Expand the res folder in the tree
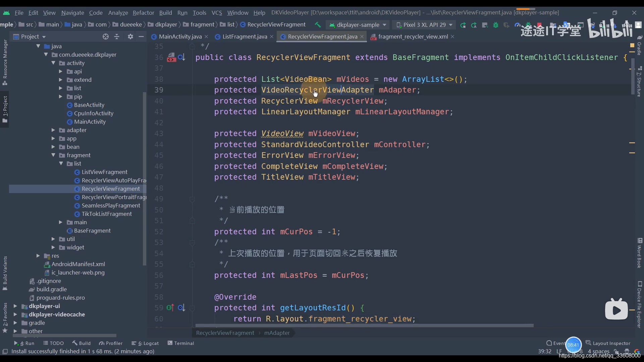Screen dimensions: 644x362 (38, 255)
